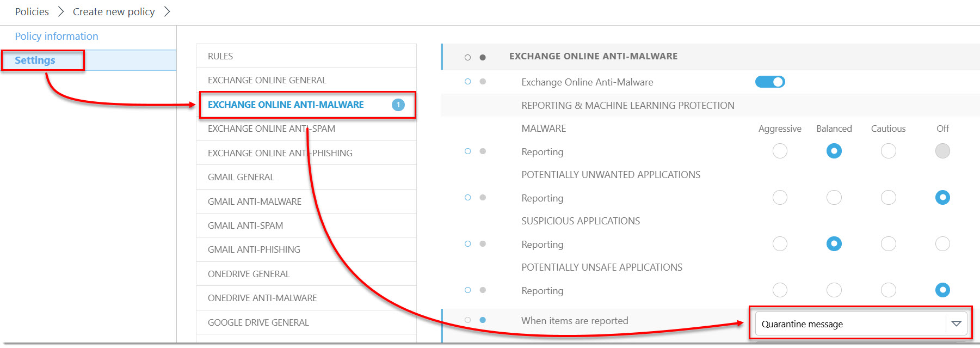Set Potentially Unwanted Applications reporting to Off

point(943,197)
